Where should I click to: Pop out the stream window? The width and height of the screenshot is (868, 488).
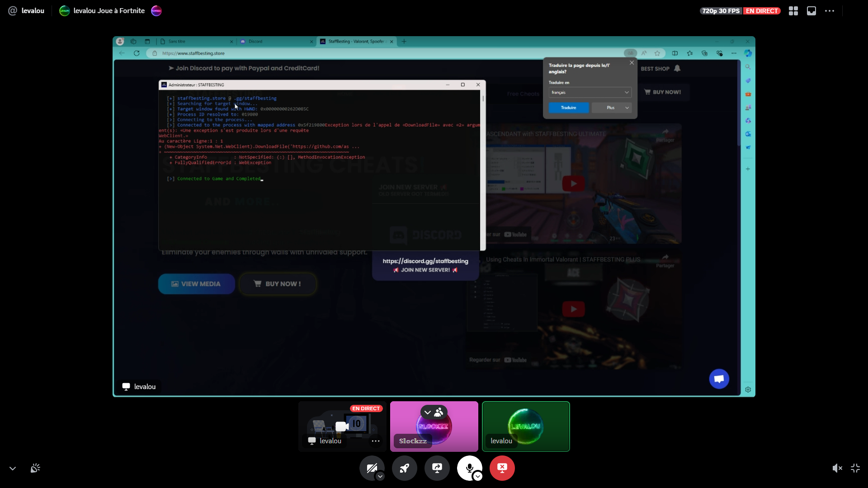click(811, 11)
